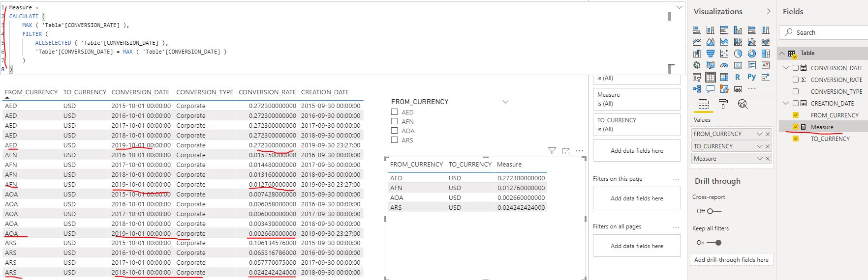Check ARS in the FROM_CURRENCY slicer
868x280 pixels.
pyautogui.click(x=394, y=140)
